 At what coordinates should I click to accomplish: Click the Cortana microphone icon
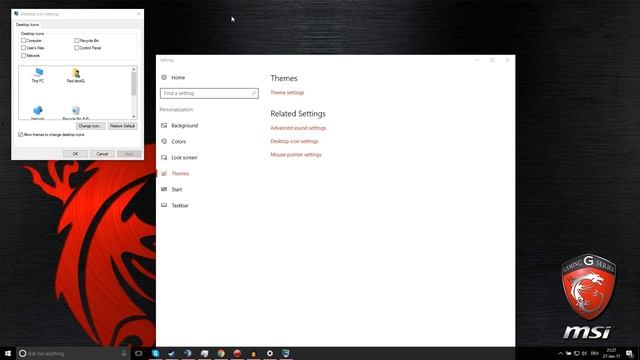(124, 353)
